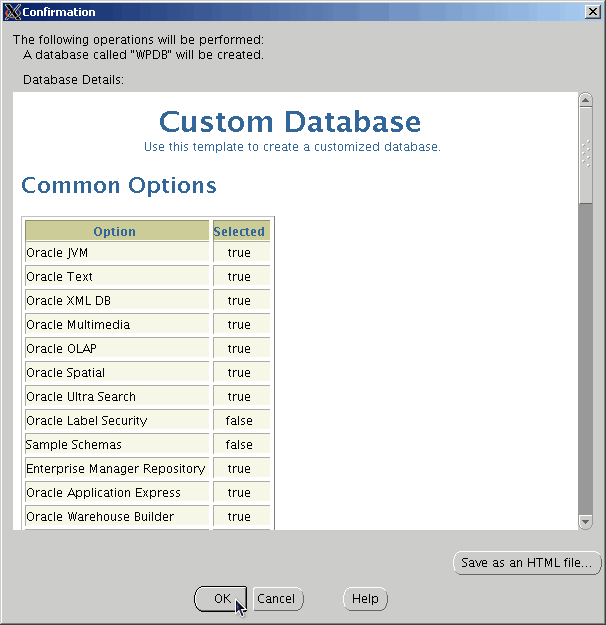This screenshot has width=606, height=625.
Task: Click the Custom Database heading
Action: tap(290, 122)
